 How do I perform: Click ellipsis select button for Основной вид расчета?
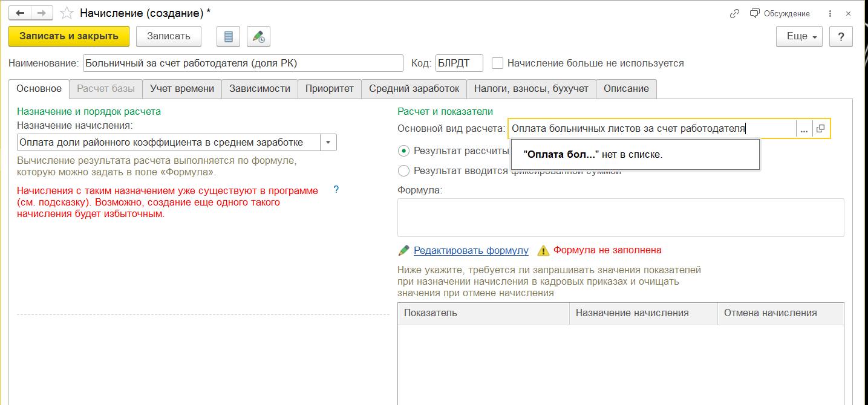tap(804, 129)
